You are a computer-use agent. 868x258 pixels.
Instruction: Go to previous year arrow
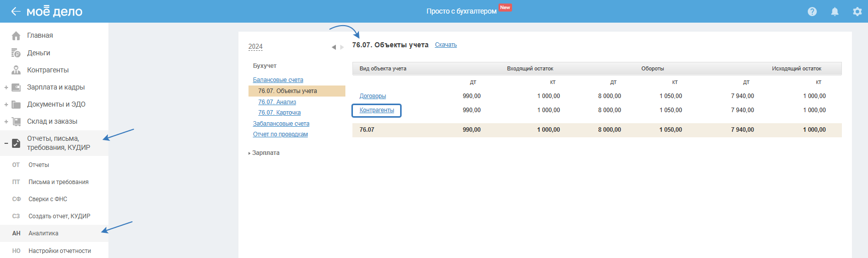[334, 47]
